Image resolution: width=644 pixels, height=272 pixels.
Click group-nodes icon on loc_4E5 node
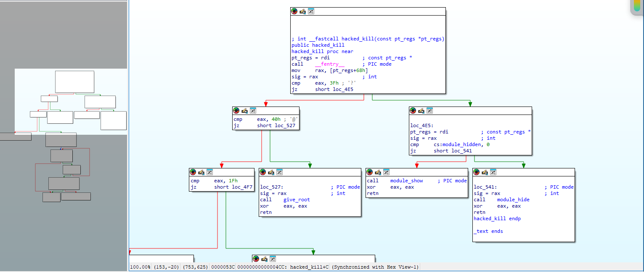pos(429,111)
